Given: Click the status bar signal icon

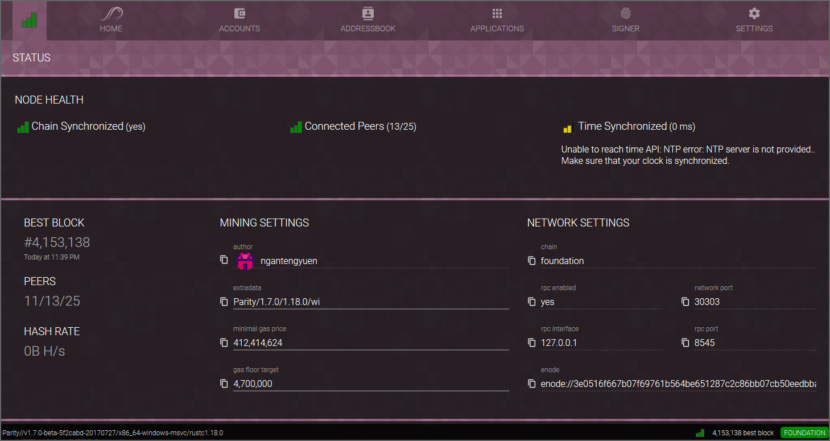Looking at the screenshot, I should click(x=700, y=433).
